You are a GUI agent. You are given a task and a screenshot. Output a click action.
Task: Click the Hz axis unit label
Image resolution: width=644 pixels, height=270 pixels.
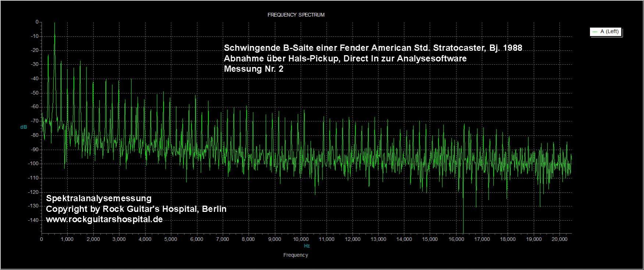coord(307,246)
